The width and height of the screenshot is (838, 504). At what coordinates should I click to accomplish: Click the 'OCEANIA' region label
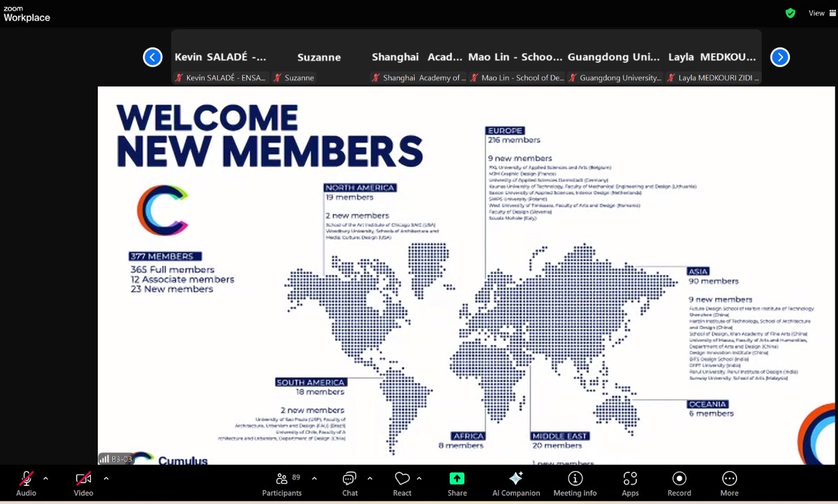point(708,404)
